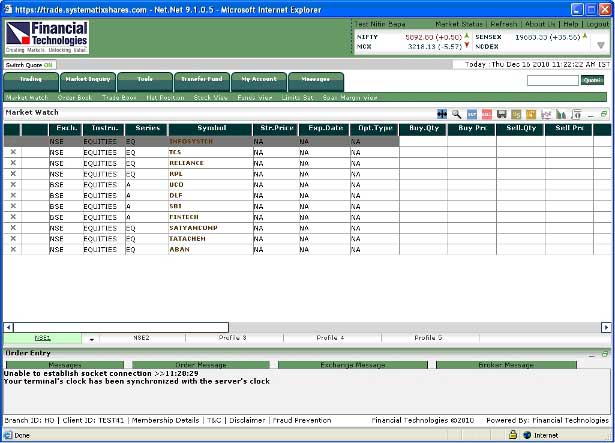This screenshot has width=615, height=443.
Task: Click the Buy.Qty column header
Action: pos(424,129)
